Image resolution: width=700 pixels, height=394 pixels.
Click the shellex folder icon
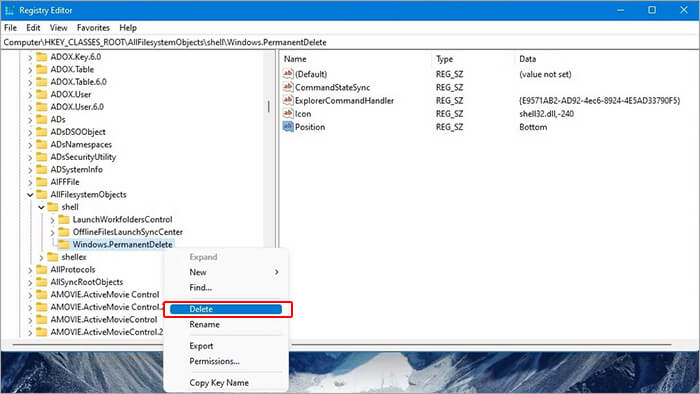[x=53, y=257]
